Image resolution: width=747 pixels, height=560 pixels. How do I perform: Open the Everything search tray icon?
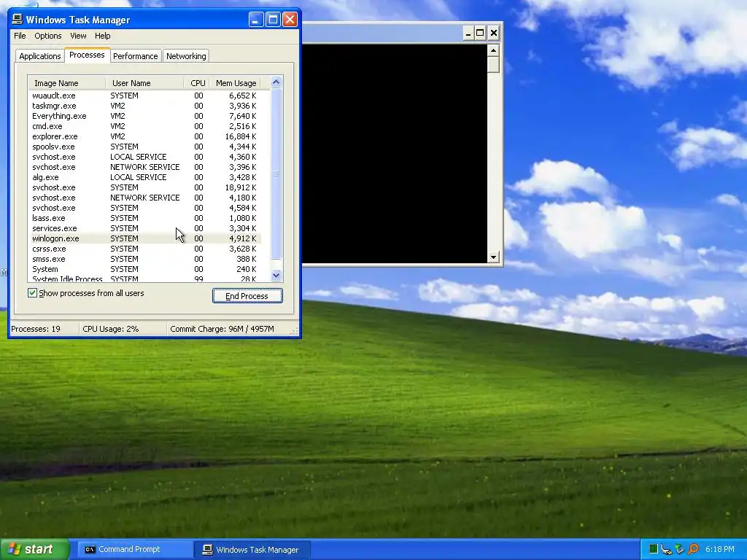[x=693, y=549]
